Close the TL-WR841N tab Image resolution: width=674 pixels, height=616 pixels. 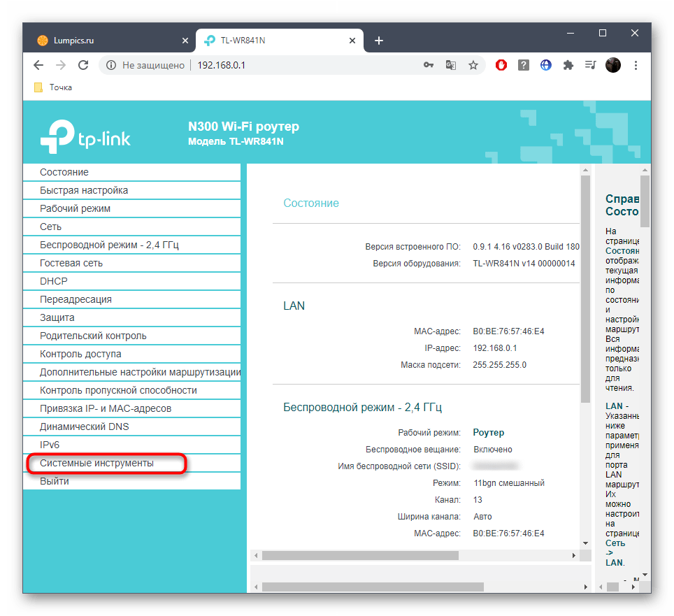(x=352, y=41)
